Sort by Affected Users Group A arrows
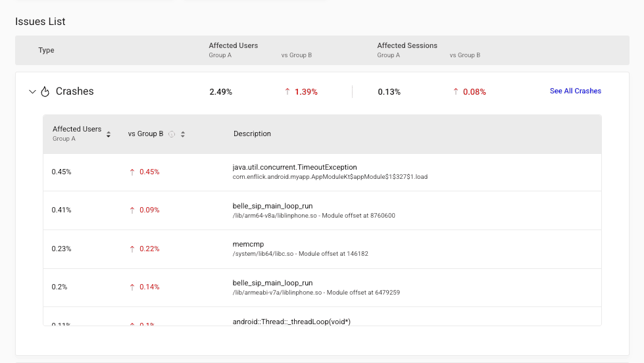Image resolution: width=644 pixels, height=363 pixels. tap(109, 134)
